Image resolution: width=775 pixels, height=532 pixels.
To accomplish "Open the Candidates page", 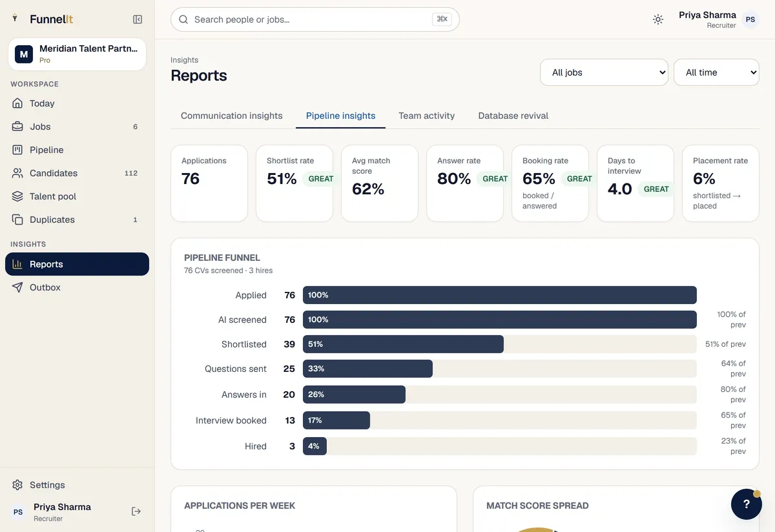I will pyautogui.click(x=77, y=173).
